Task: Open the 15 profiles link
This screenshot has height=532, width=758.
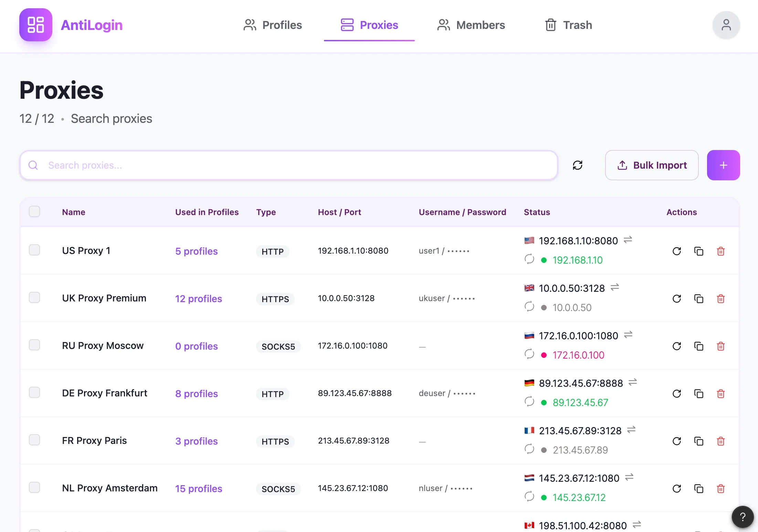Action: coord(199,489)
